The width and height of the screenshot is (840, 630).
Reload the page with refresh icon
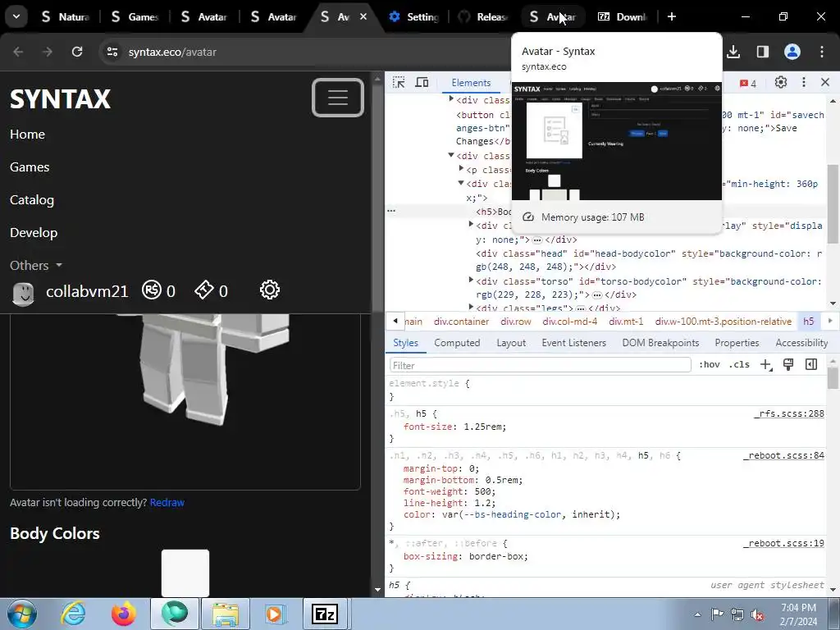tap(77, 52)
